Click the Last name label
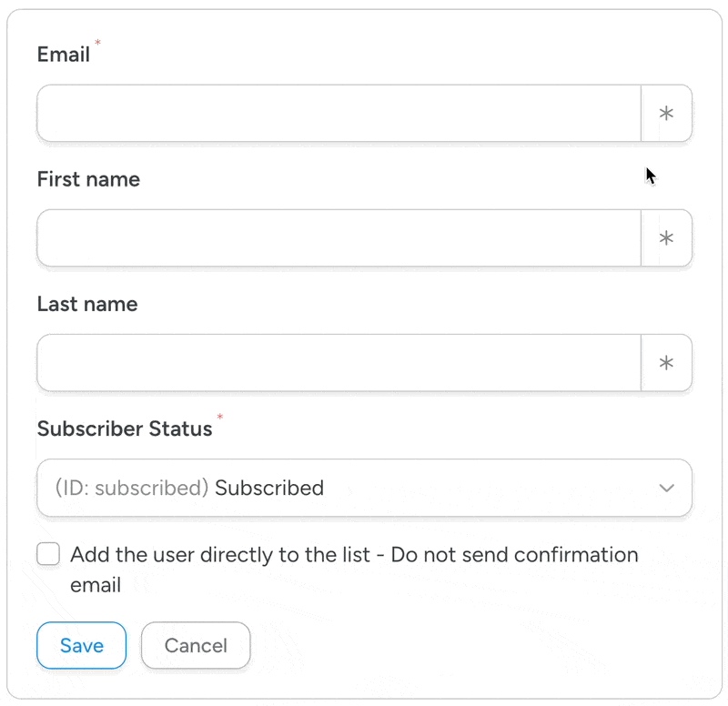Viewport: 728px width, 706px height. (x=87, y=304)
